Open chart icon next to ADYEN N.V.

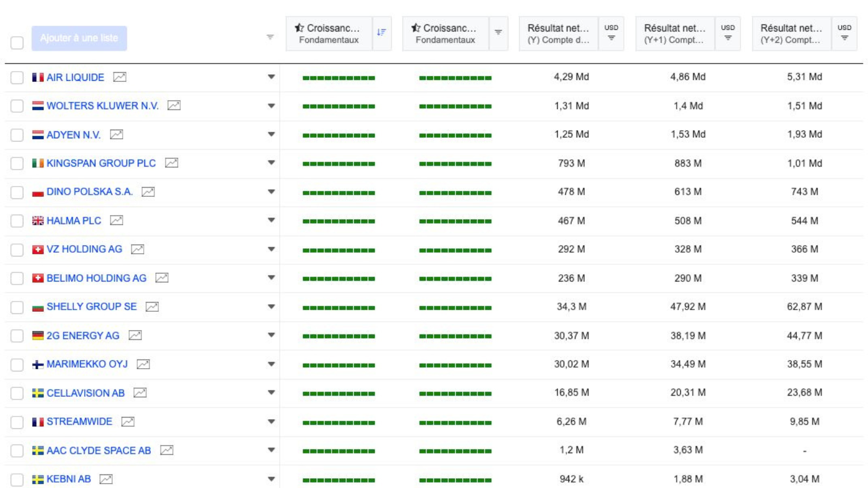coord(116,134)
